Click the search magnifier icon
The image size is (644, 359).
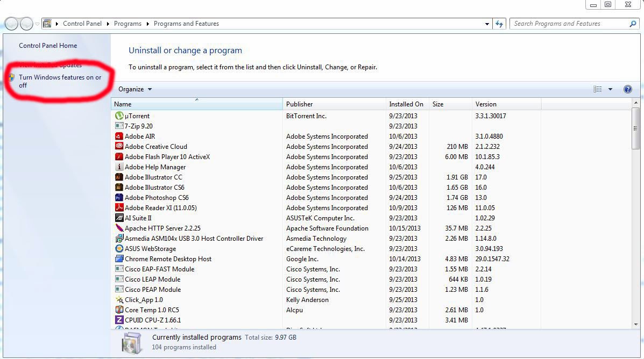633,24
